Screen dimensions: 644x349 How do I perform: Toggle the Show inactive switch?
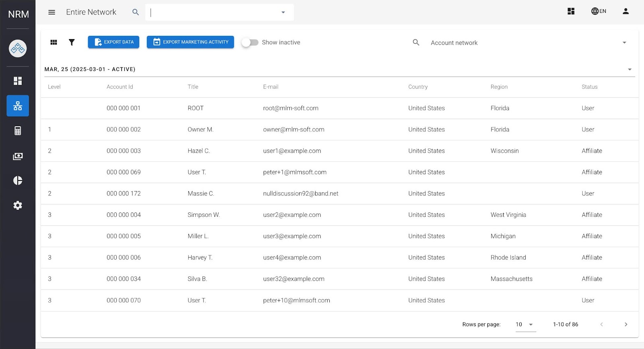pyautogui.click(x=250, y=42)
